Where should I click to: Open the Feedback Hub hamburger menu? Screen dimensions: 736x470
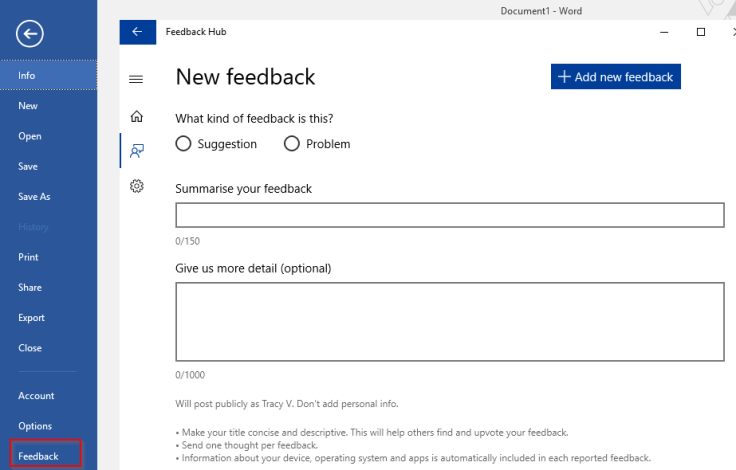(136, 79)
